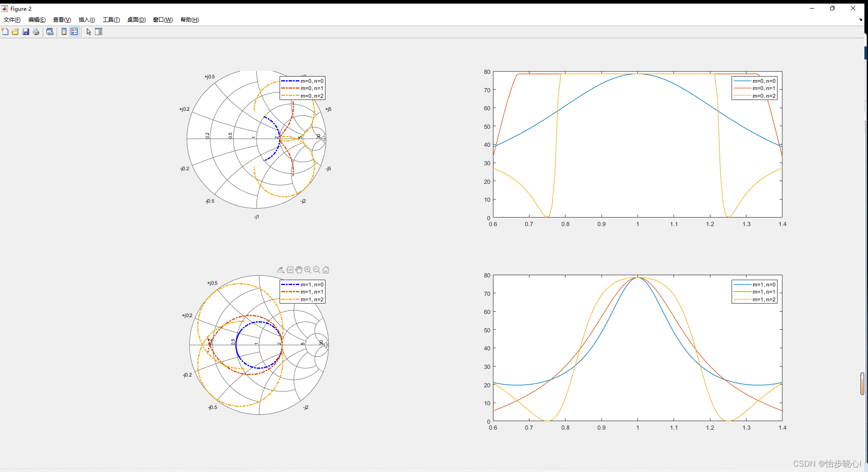Screen dimensions: 868x472
Task: Open the 窗口(W) menu
Action: pos(163,20)
